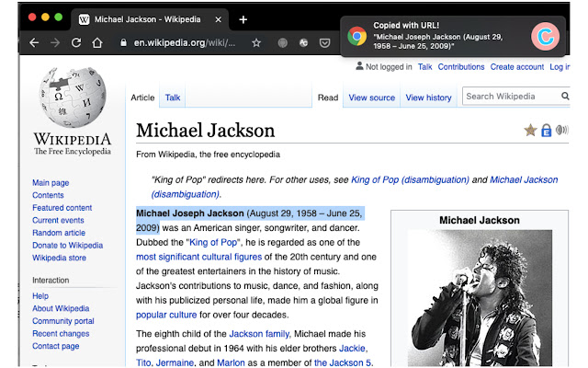
Task: Open the Community portal link
Action: tap(63, 321)
